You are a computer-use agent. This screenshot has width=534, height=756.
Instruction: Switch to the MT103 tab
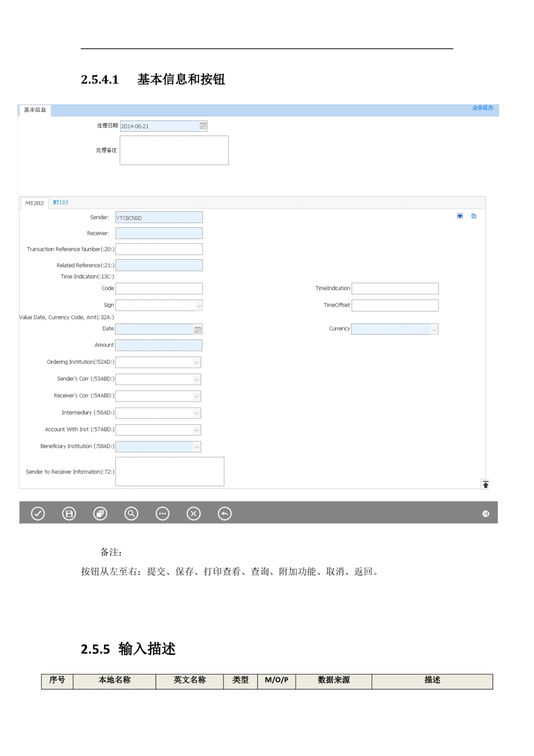coord(60,202)
